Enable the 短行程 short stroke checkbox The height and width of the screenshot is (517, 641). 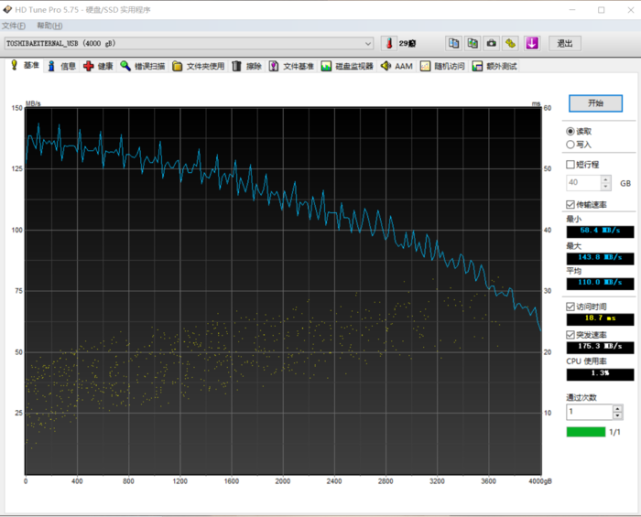pyautogui.click(x=571, y=164)
